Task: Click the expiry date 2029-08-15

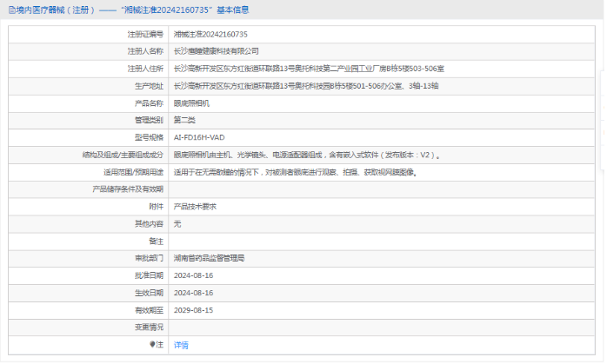Action: 194,311
